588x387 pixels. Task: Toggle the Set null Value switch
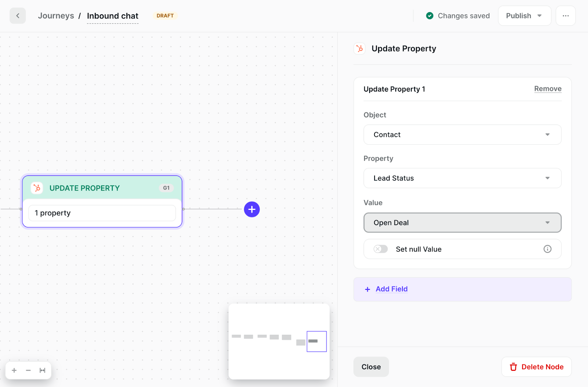380,249
